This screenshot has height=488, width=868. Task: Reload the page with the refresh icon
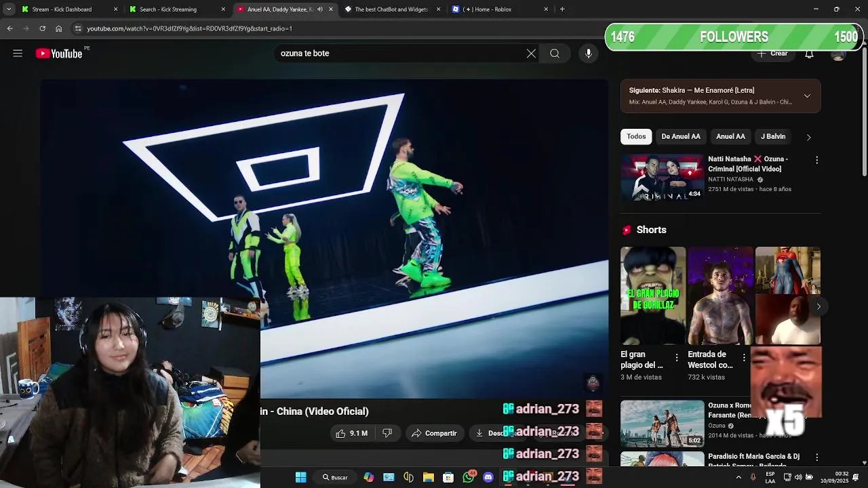(x=42, y=28)
